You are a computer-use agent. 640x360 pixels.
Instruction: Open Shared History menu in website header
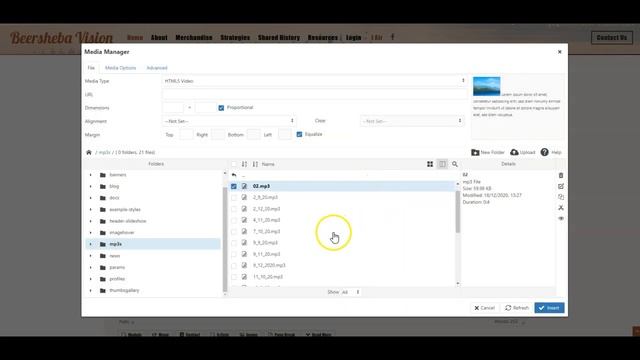click(279, 38)
